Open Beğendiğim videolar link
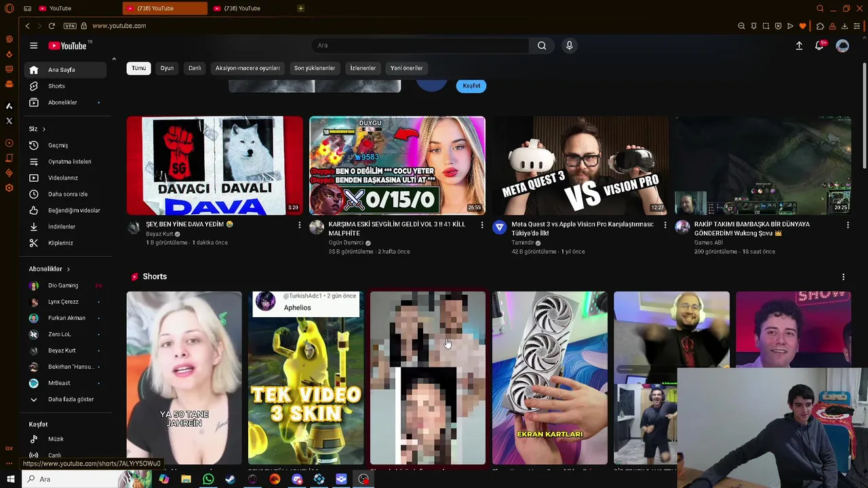 click(65, 210)
